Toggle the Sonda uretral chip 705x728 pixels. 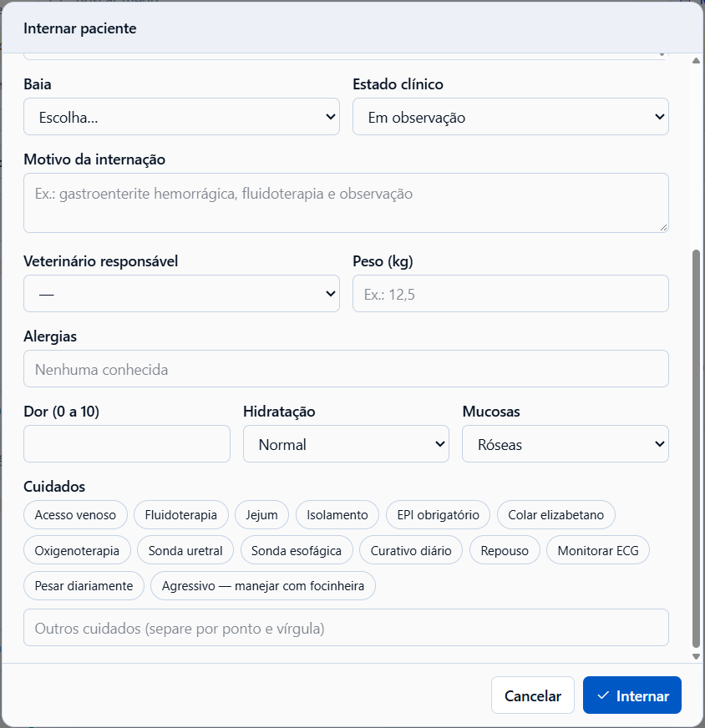[185, 551]
